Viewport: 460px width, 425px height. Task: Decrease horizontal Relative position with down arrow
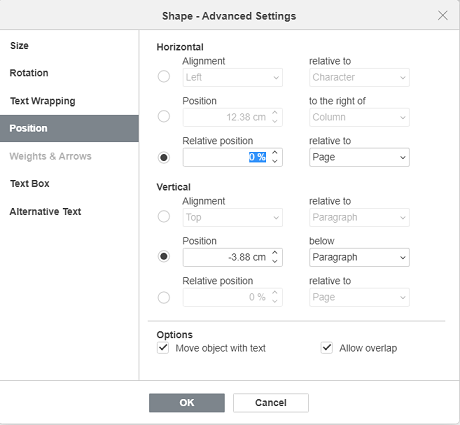(275, 161)
